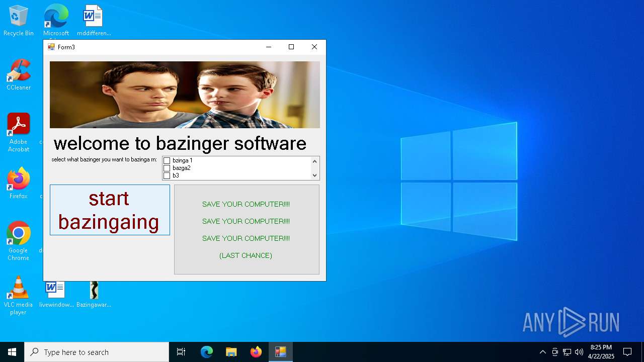Image resolution: width=644 pixels, height=362 pixels.
Task: Check the b3 checkbox
Action: coord(167,176)
